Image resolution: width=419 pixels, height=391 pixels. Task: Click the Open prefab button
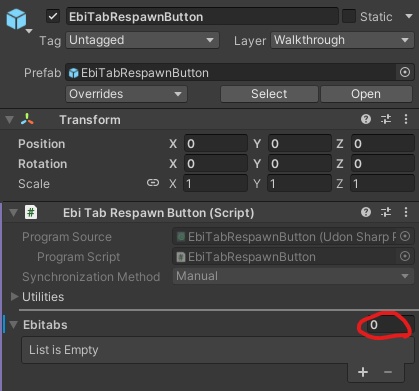[366, 94]
